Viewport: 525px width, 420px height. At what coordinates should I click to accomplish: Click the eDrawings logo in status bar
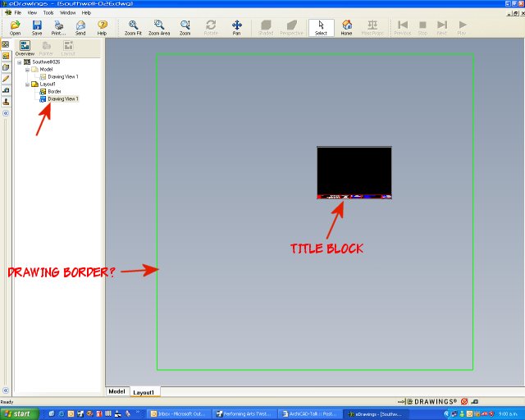click(x=427, y=402)
